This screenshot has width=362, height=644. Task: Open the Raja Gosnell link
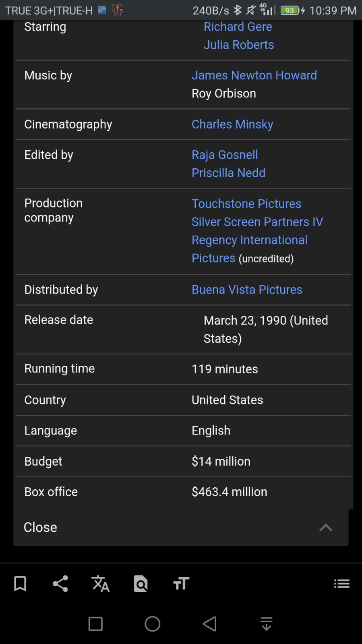point(225,155)
